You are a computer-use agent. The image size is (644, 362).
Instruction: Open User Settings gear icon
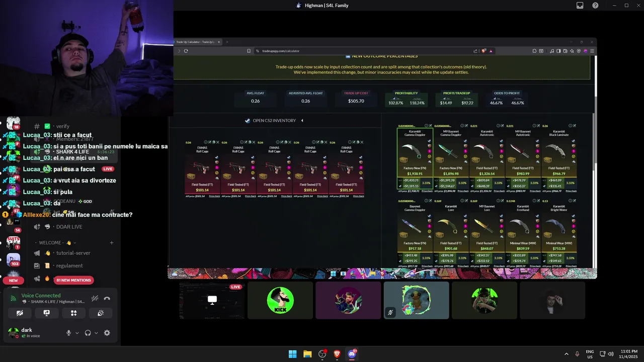coord(107,333)
